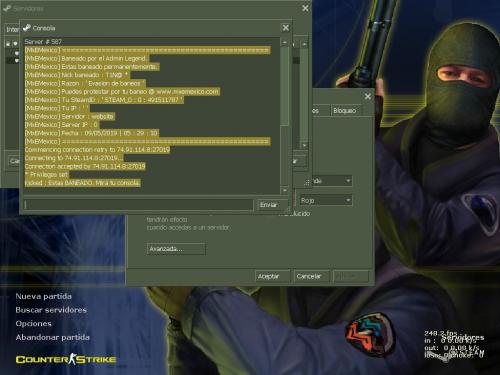Image resolution: width=500 pixels, height=375 pixels.
Task: Confirm options with Aceptar button
Action: click(272, 276)
